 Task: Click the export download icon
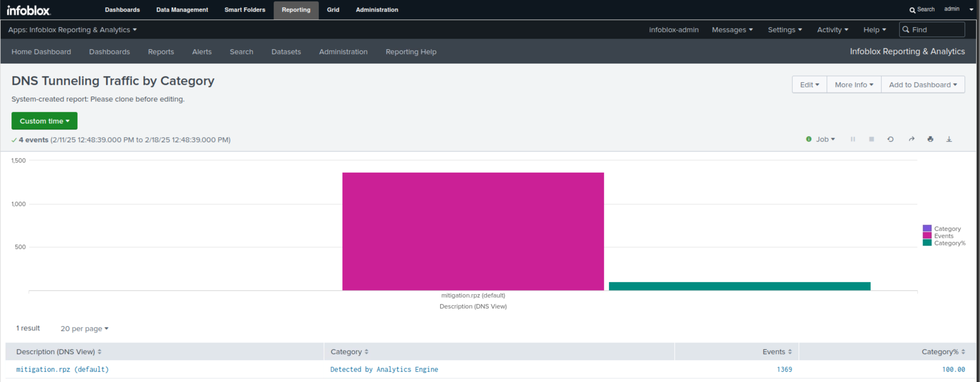click(949, 139)
